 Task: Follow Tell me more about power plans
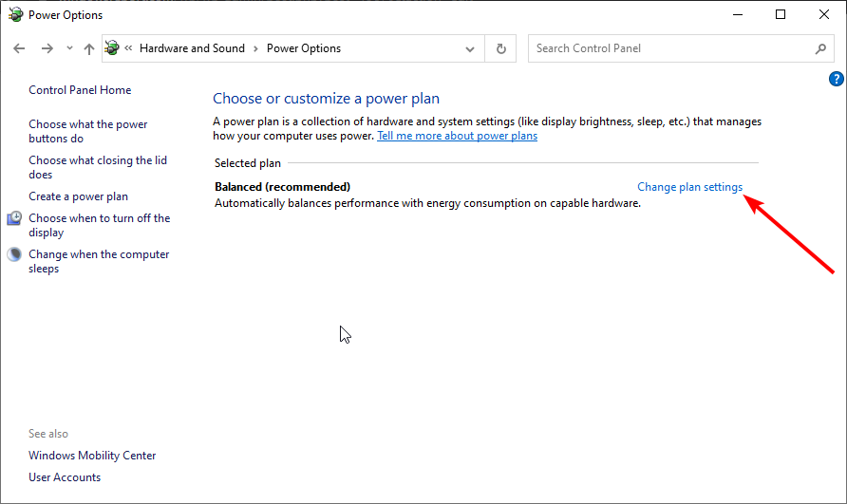click(457, 136)
